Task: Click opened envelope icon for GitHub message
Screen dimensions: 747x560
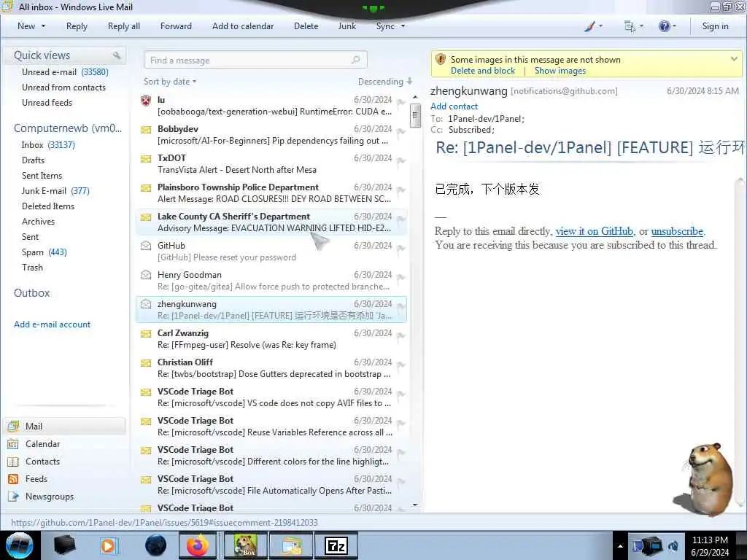Action: point(146,246)
